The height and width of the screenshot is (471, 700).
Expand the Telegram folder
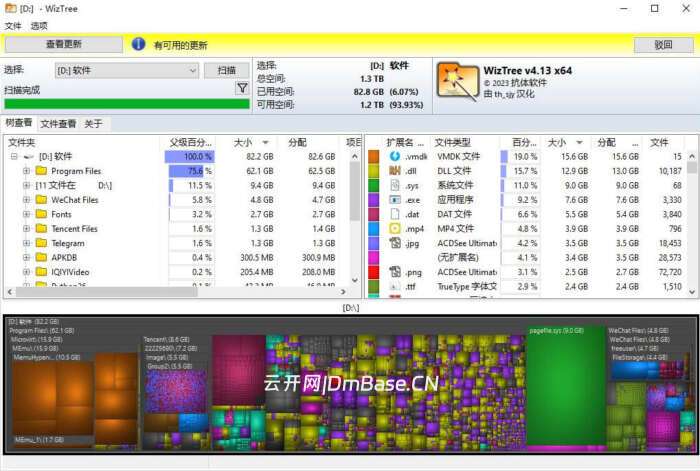coord(26,243)
